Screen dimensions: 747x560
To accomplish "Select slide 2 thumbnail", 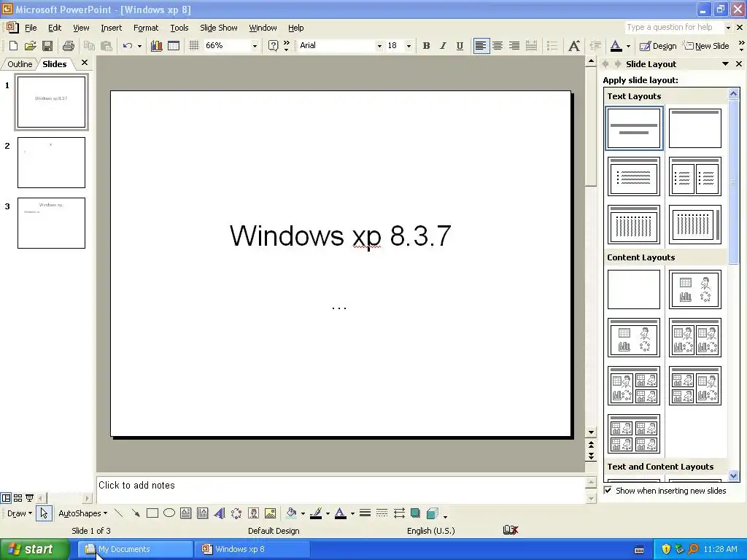I will click(52, 163).
